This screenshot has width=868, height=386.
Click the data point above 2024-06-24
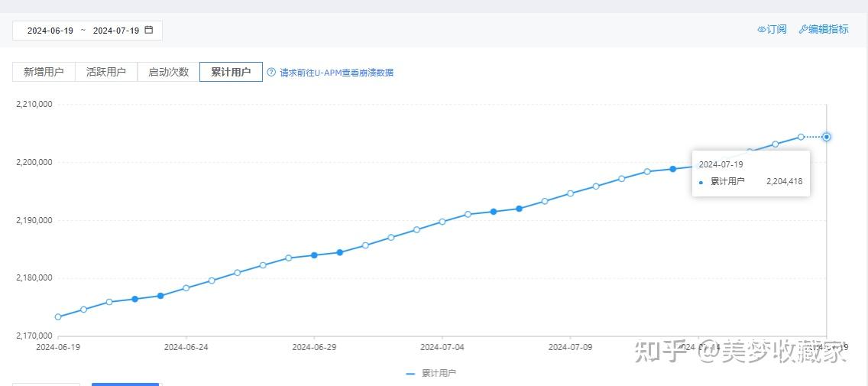pos(186,288)
